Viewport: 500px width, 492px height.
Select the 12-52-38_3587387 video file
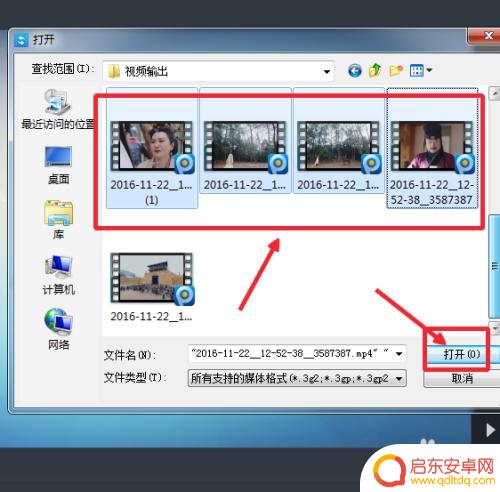[x=432, y=148]
